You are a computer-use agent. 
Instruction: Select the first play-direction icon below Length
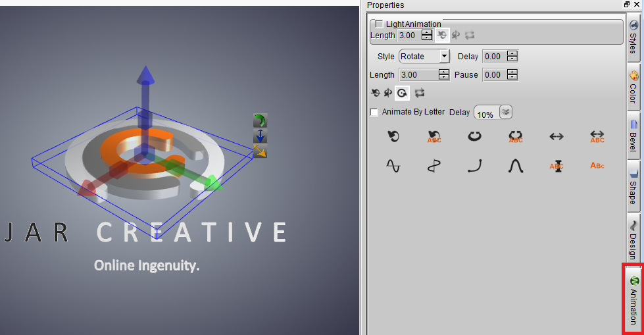[376, 93]
